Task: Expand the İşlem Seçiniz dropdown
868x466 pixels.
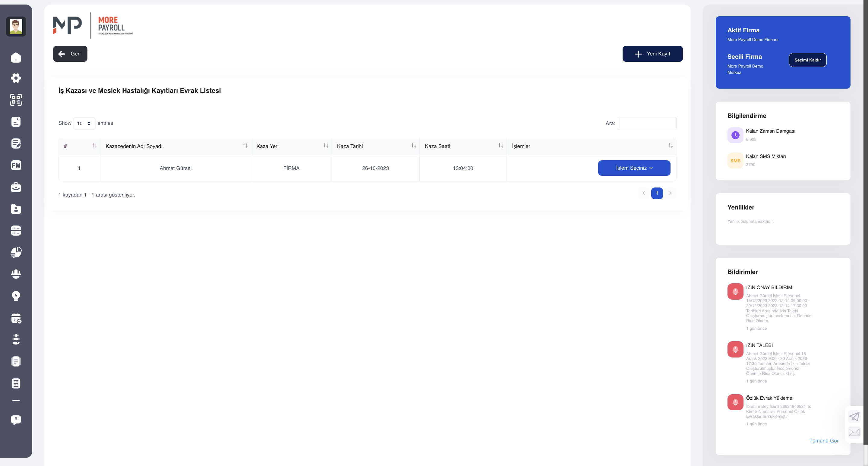Action: 634,168
